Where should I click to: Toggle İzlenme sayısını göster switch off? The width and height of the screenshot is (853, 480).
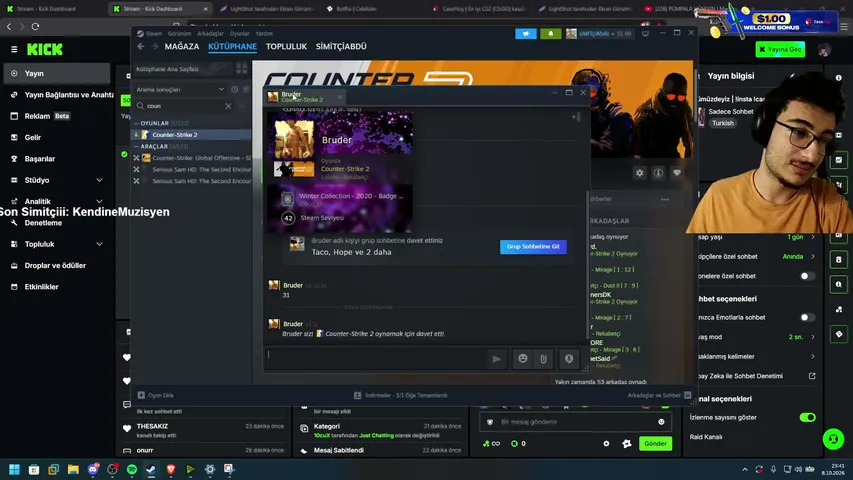(807, 417)
